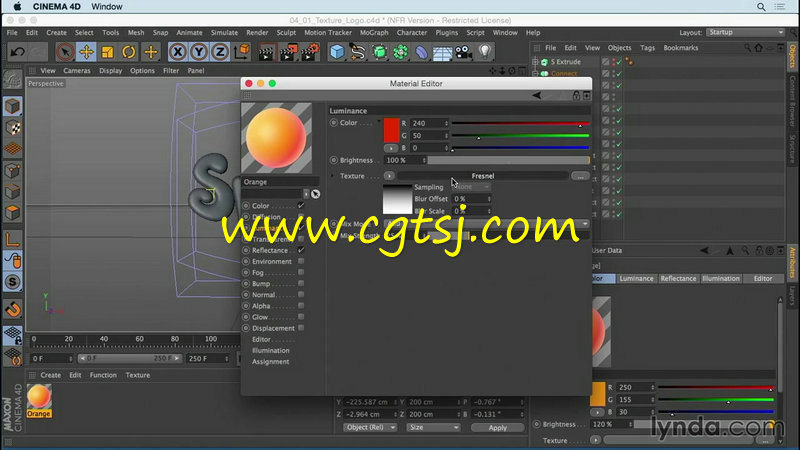Switch to Texture mode (checkered cube)
Image resolution: width=800 pixels, height=450 pixels.
[13, 128]
